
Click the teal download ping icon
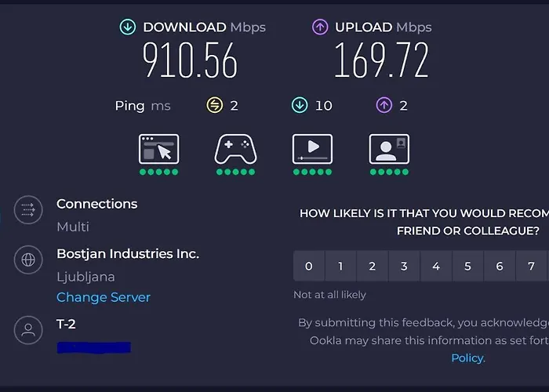(x=300, y=105)
